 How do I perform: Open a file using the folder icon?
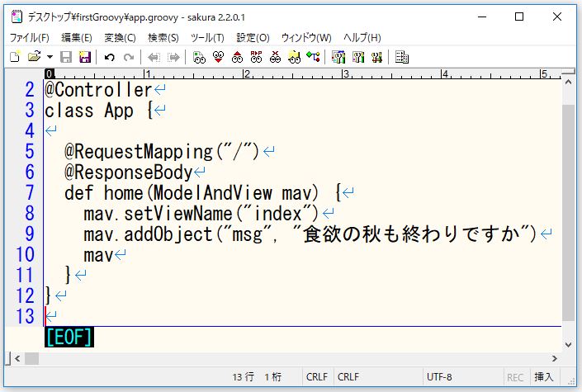coord(34,57)
